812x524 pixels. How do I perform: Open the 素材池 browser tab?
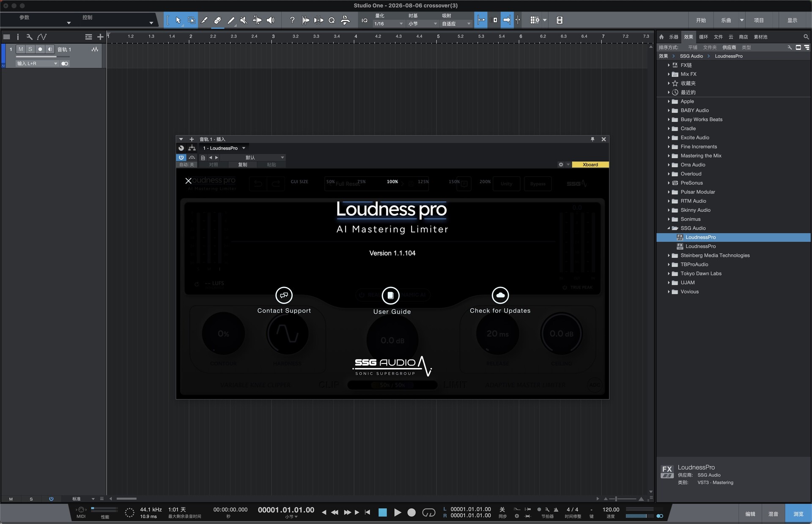(x=760, y=37)
